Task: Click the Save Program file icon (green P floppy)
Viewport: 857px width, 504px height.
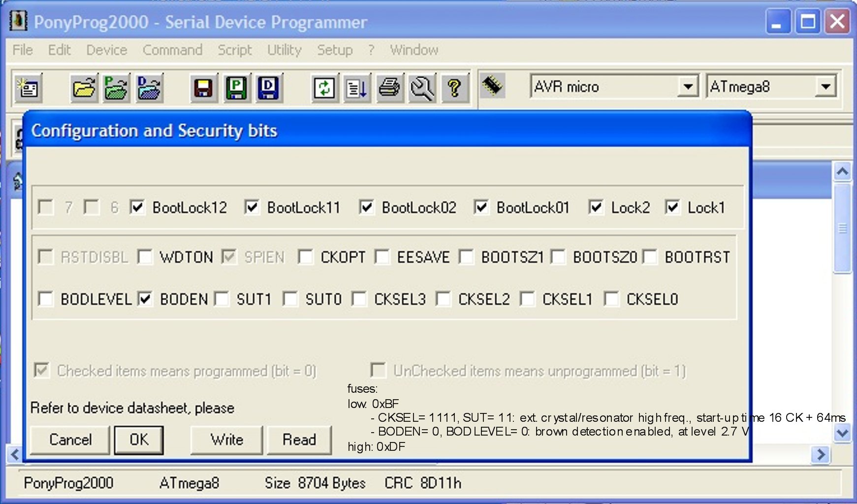Action: (237, 89)
